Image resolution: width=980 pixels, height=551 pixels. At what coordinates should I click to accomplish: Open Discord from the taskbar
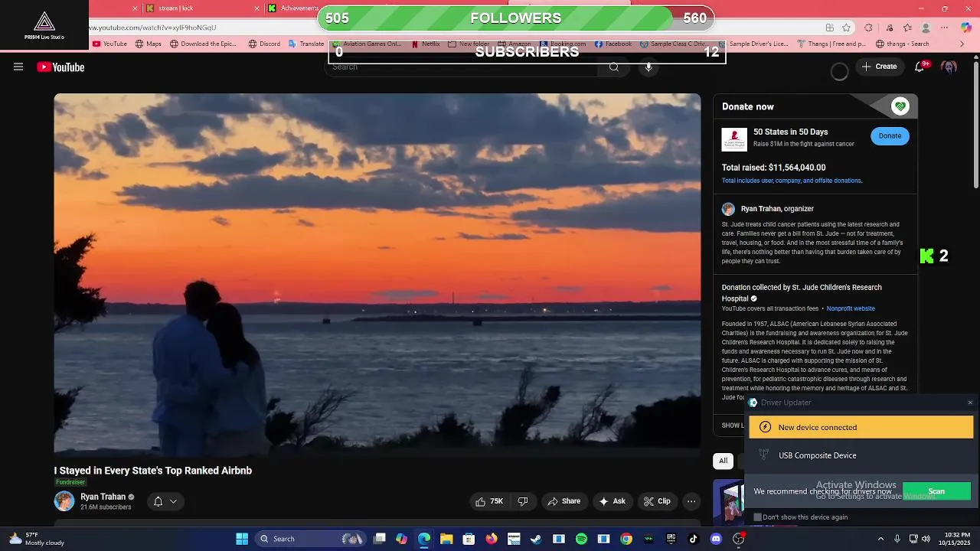click(716, 539)
